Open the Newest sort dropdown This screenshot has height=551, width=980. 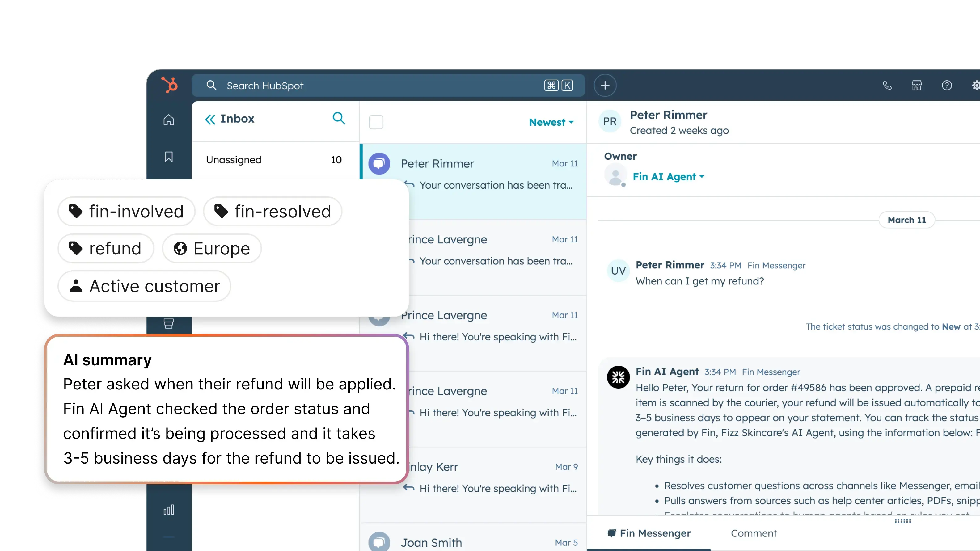coord(551,122)
